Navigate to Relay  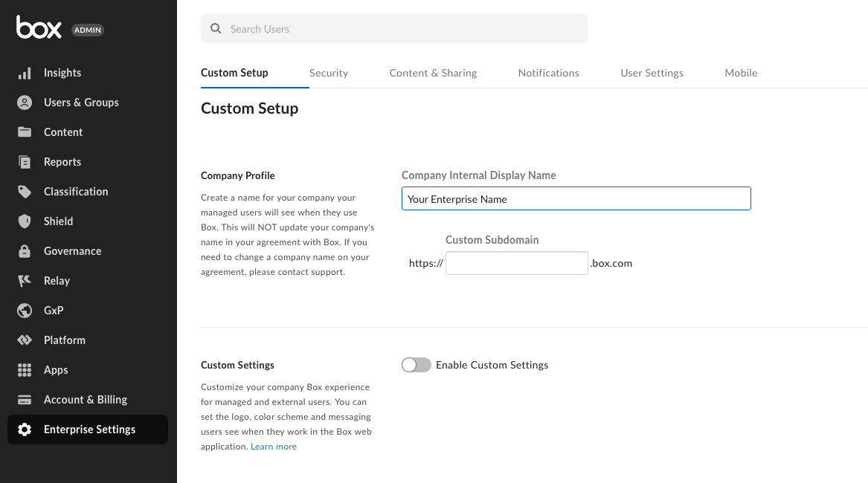(56, 281)
